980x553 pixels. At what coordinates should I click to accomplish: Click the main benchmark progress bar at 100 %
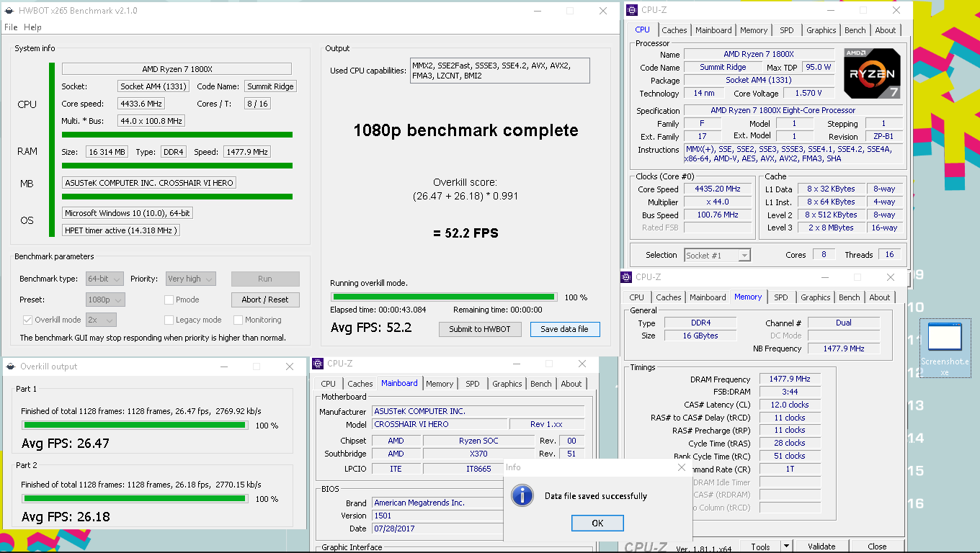[x=444, y=297]
